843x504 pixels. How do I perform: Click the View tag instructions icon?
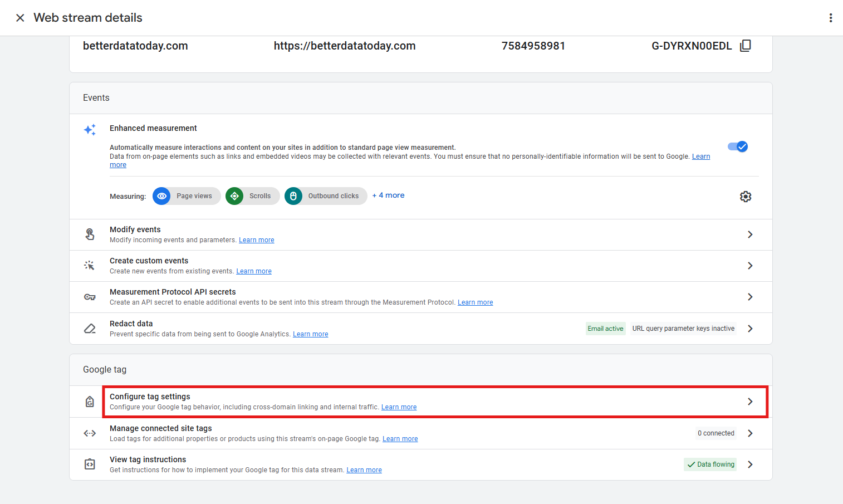[x=90, y=464]
